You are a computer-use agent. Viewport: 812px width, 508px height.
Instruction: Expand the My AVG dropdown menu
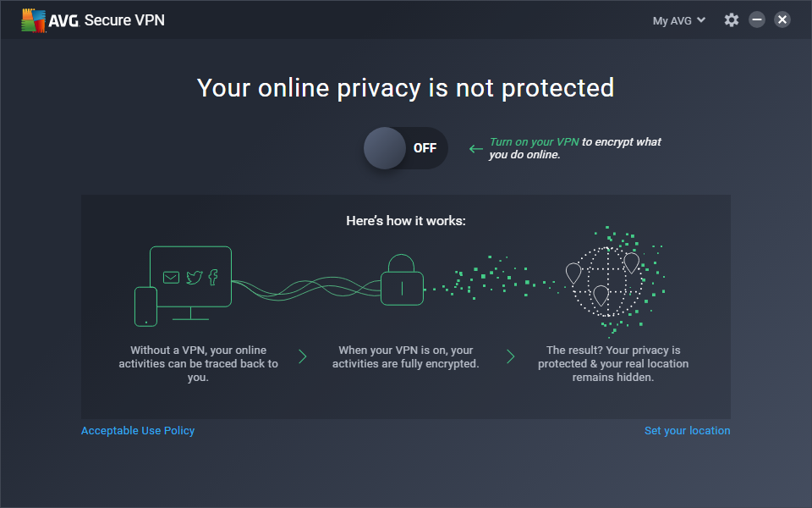click(x=678, y=20)
